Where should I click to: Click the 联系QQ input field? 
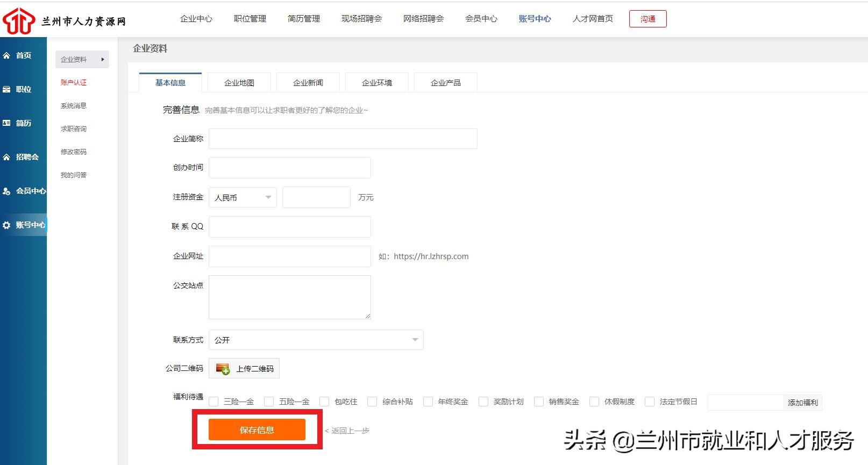click(x=290, y=227)
